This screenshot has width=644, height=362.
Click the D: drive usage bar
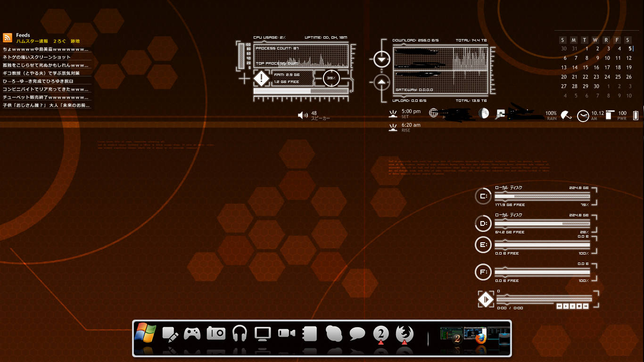coord(542,223)
